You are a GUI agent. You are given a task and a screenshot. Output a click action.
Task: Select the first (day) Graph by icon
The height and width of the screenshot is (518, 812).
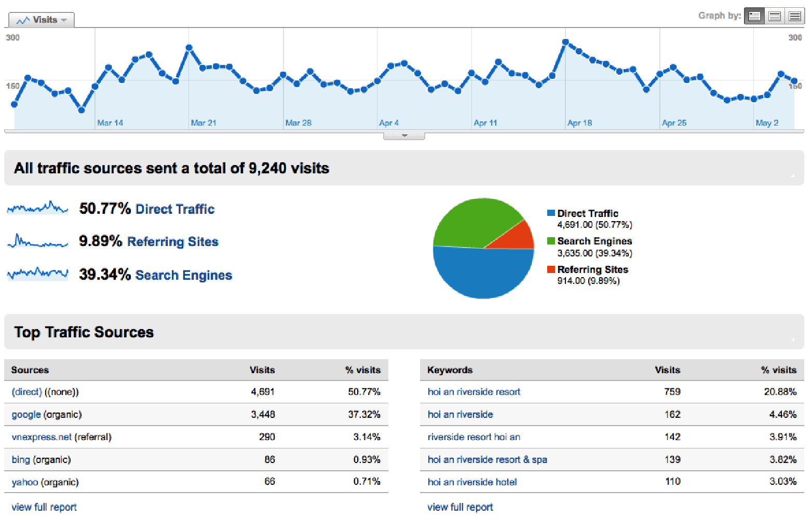(754, 16)
